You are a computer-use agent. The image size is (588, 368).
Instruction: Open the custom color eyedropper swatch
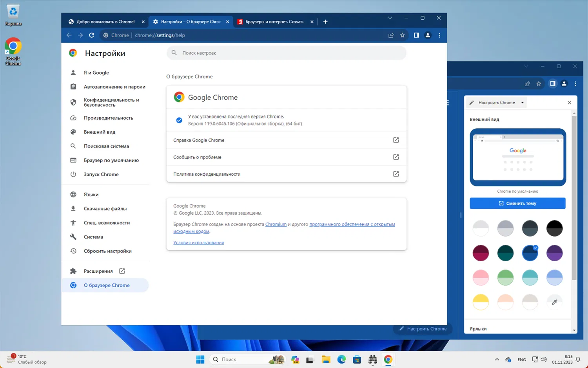(554, 302)
